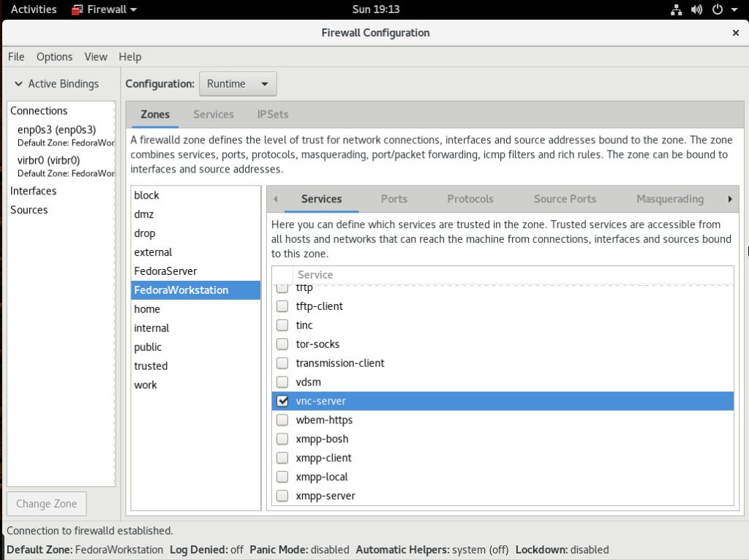Image resolution: width=749 pixels, height=560 pixels.
Task: Click the Firewall app icon in top bar
Action: tap(77, 10)
